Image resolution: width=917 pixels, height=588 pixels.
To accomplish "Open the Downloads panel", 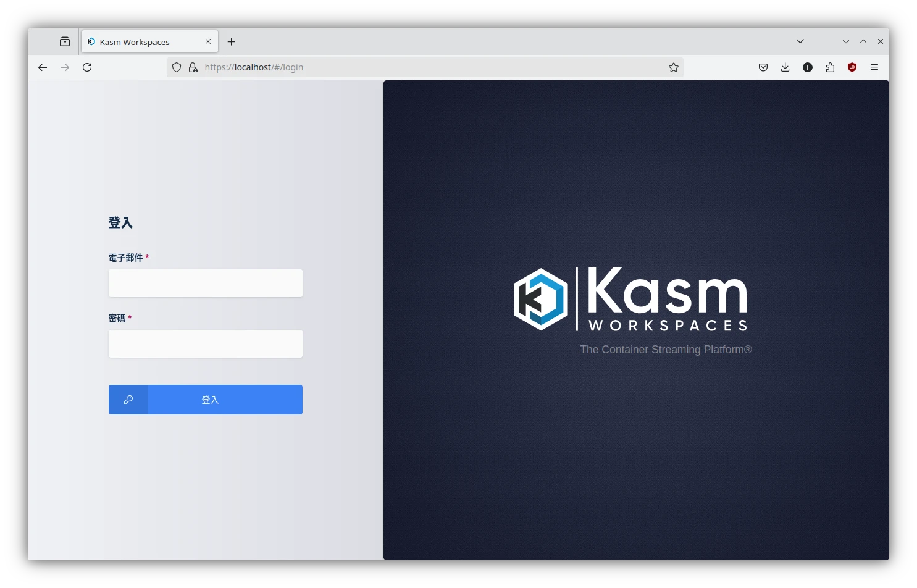I will 785,67.
